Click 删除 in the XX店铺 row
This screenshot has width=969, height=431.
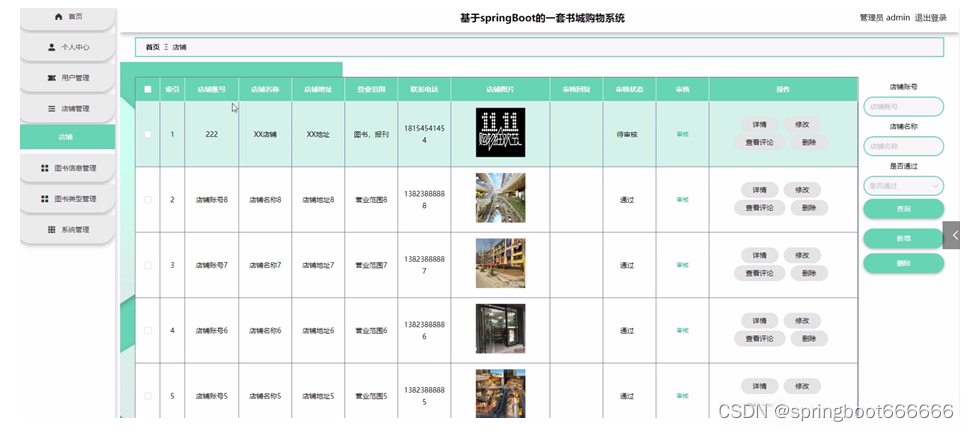pyautogui.click(x=809, y=142)
